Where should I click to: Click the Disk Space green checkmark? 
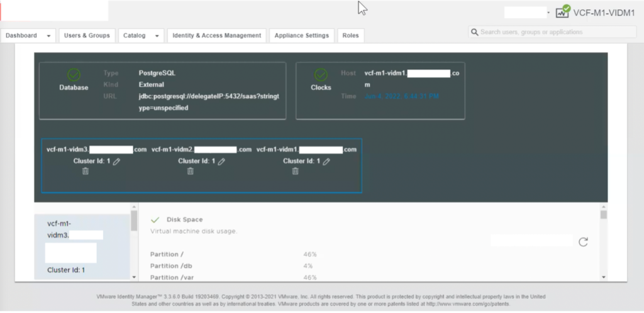[155, 220]
